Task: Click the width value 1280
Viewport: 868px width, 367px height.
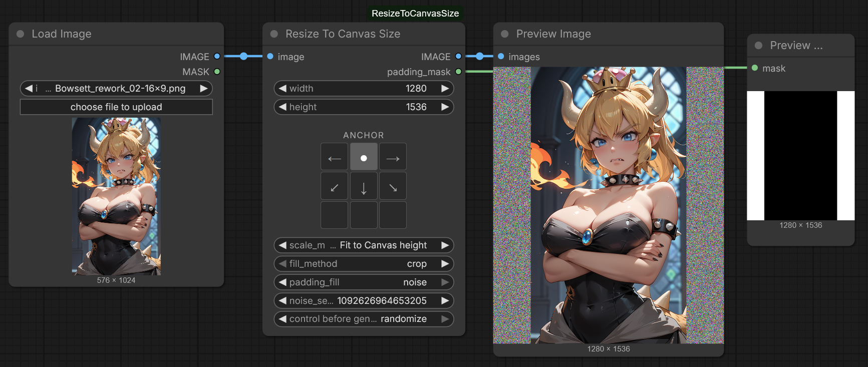Action: coord(416,89)
